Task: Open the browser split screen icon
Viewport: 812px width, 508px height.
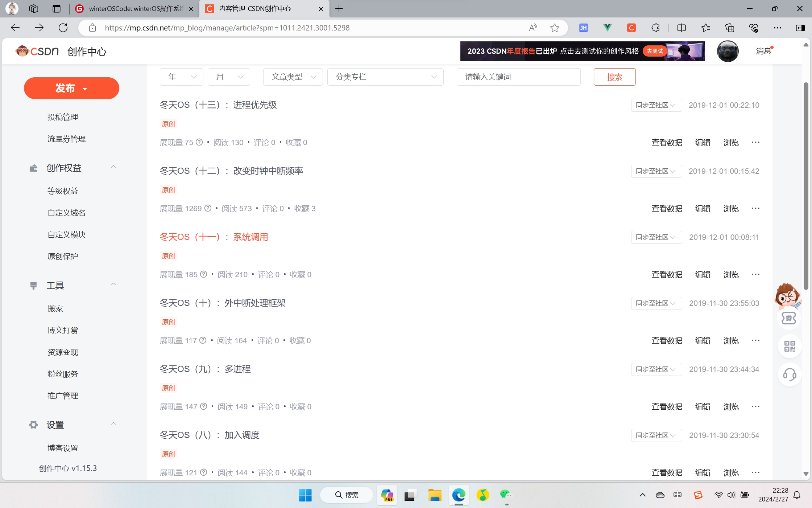Action: point(681,28)
